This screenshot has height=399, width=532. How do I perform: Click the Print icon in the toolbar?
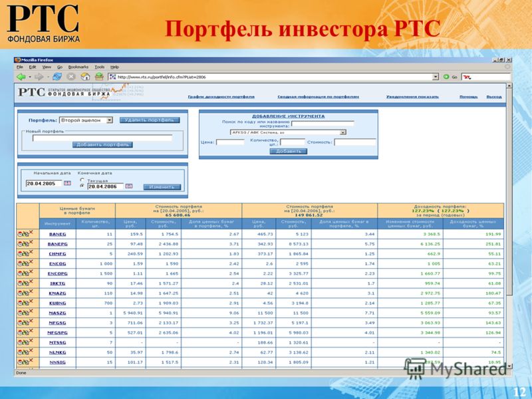point(99,77)
